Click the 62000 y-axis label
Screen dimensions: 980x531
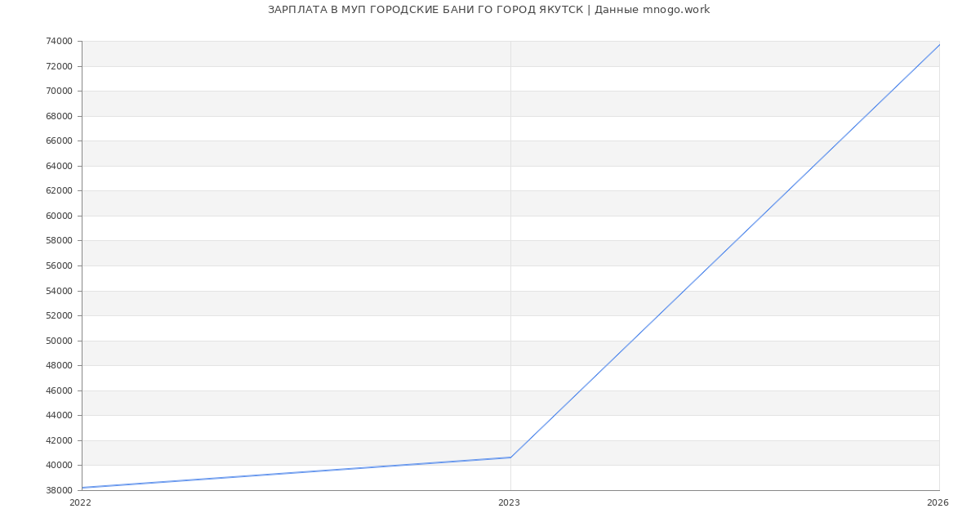pyautogui.click(x=60, y=191)
